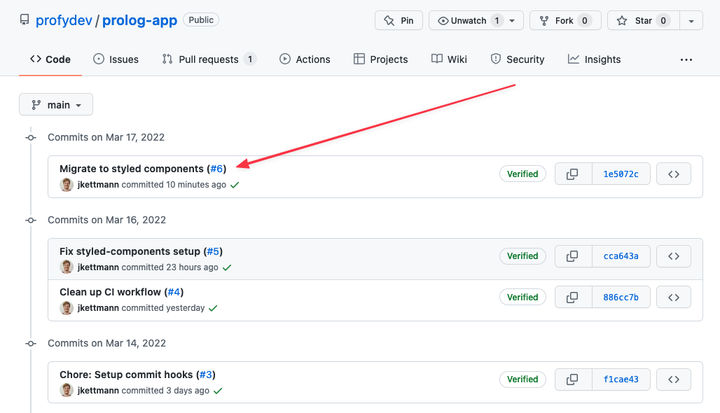Go to the Actions tab
This screenshot has width=720, height=413.
click(x=305, y=59)
